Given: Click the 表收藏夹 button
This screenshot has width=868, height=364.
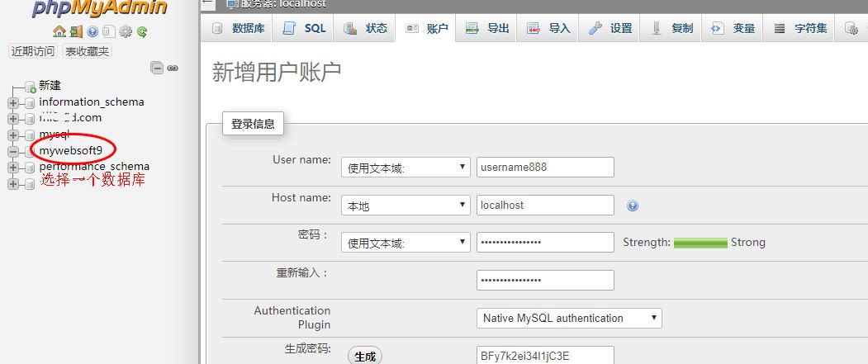Looking at the screenshot, I should click(x=88, y=51).
